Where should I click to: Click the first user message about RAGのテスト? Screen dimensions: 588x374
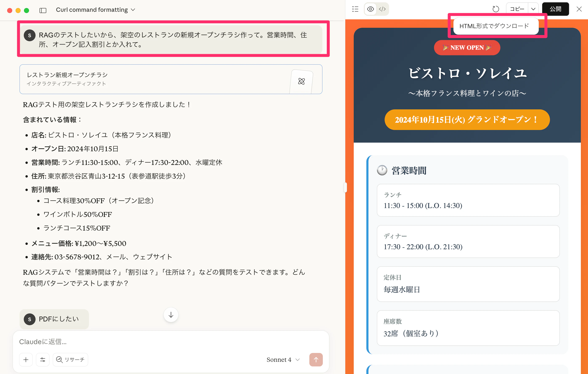tap(171, 40)
